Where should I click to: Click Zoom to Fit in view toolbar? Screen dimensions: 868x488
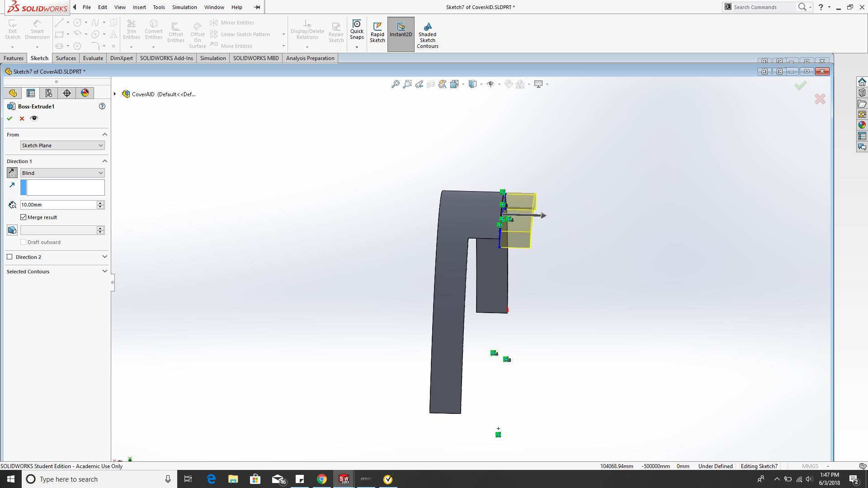click(x=396, y=84)
